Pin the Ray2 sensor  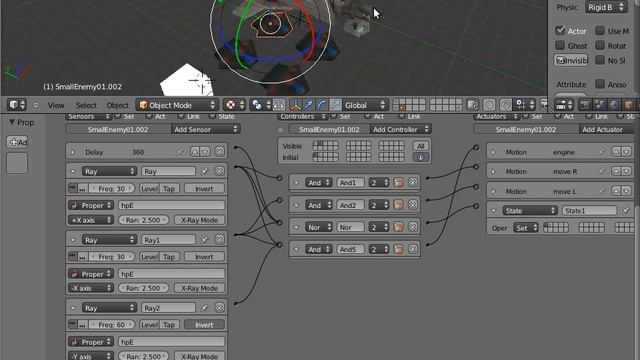coord(204,308)
